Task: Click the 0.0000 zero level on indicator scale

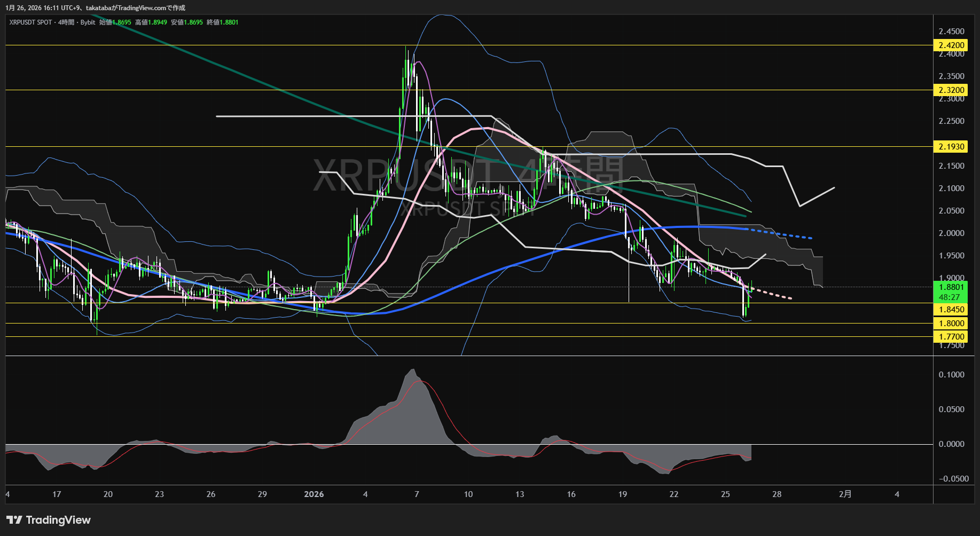Action: point(951,444)
